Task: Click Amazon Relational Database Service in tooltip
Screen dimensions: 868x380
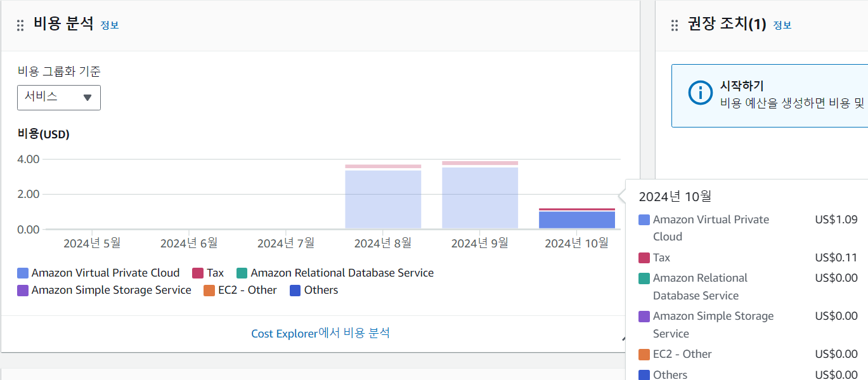Action: (700, 287)
